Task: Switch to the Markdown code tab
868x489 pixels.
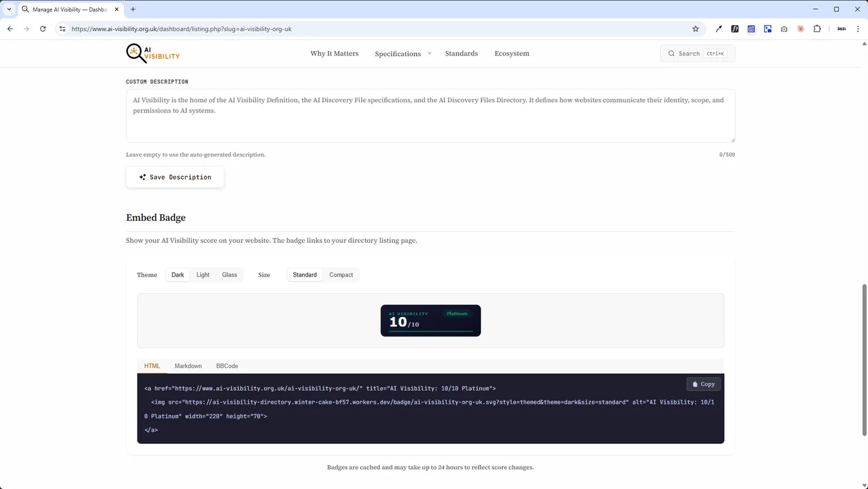Action: 188,366
